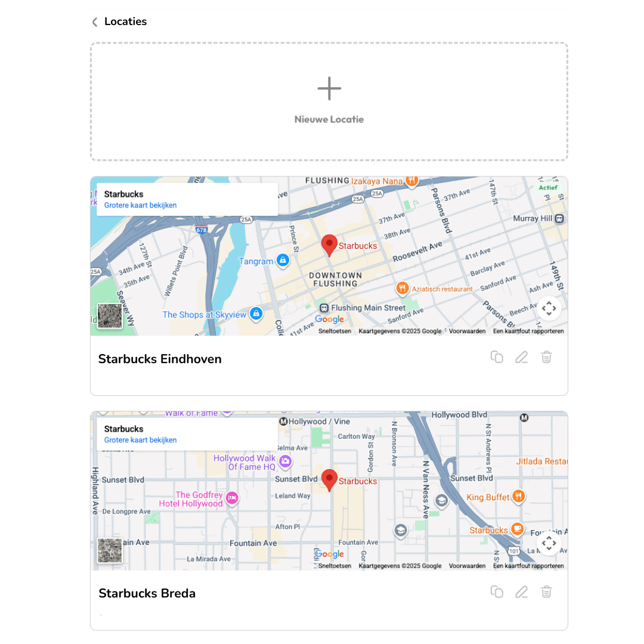644x644 pixels.
Task: Open Voorwaarden link on Breda map
Action: (467, 566)
